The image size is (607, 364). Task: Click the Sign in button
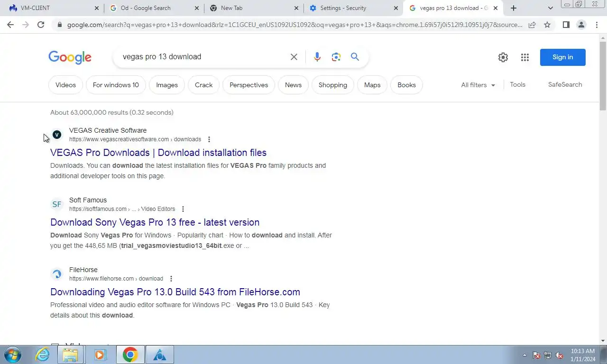click(x=562, y=57)
